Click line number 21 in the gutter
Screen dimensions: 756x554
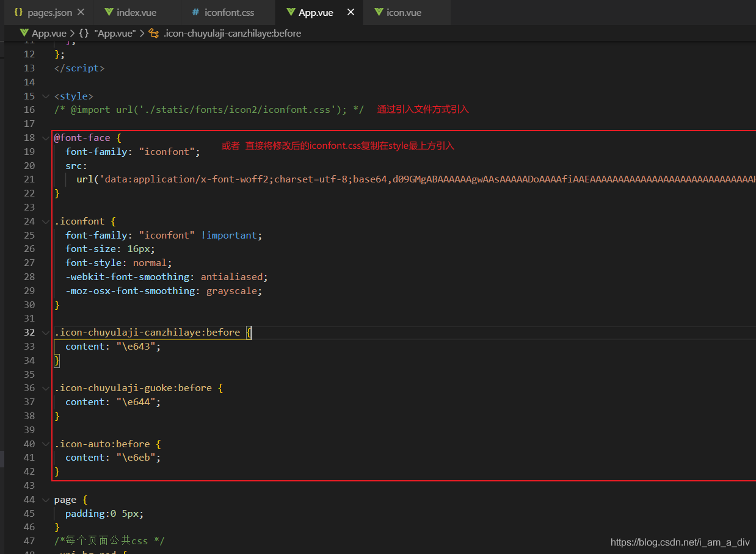29,179
